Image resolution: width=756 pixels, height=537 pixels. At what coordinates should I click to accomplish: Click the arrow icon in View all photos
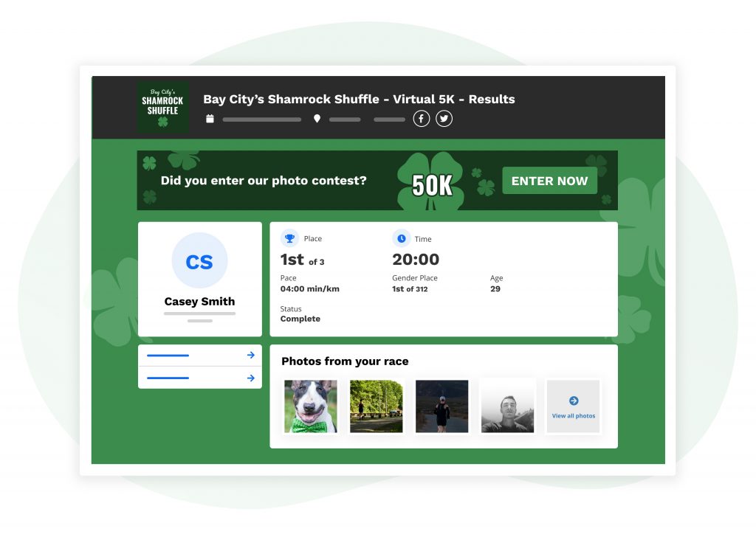573,401
